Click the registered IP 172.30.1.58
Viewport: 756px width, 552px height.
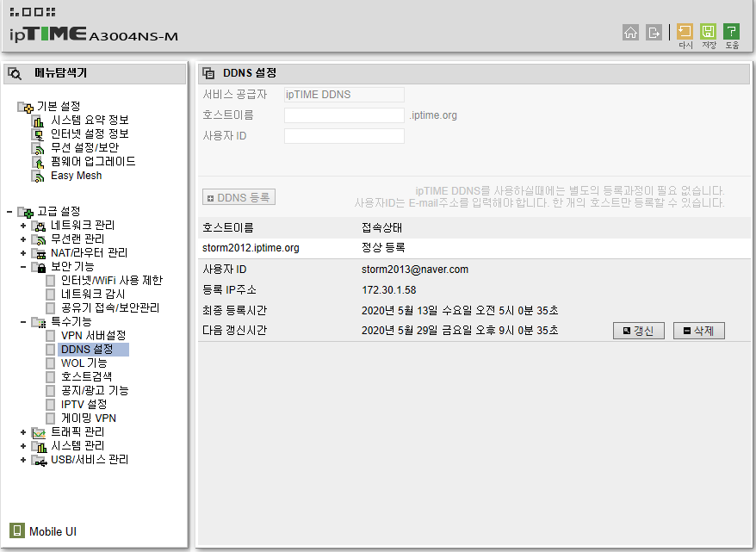388,290
